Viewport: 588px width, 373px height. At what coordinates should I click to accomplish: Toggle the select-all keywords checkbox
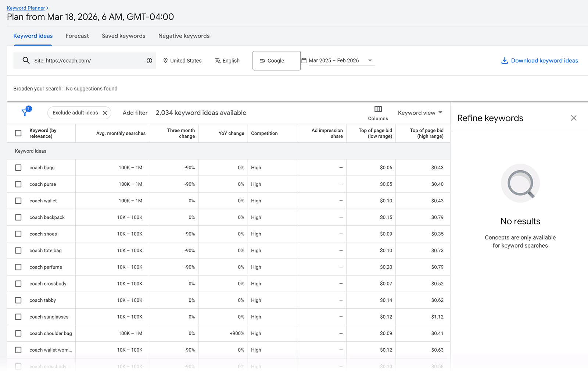pyautogui.click(x=18, y=133)
